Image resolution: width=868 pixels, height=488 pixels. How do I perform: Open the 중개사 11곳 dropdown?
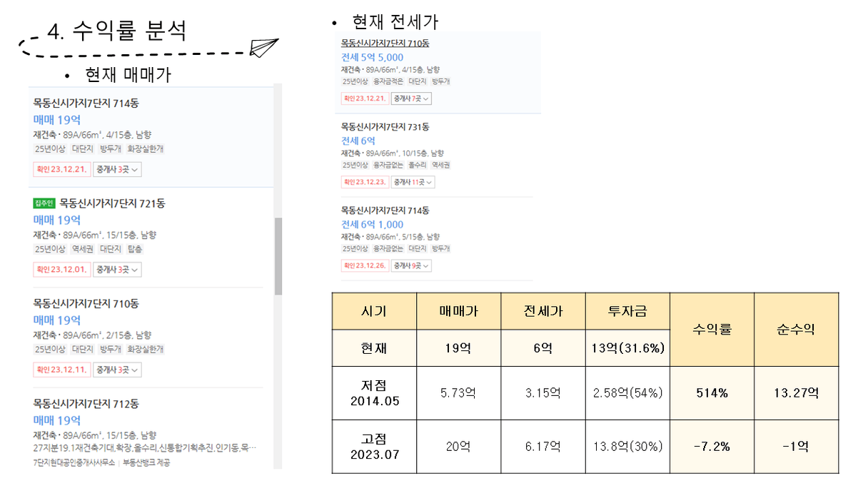[x=413, y=182]
